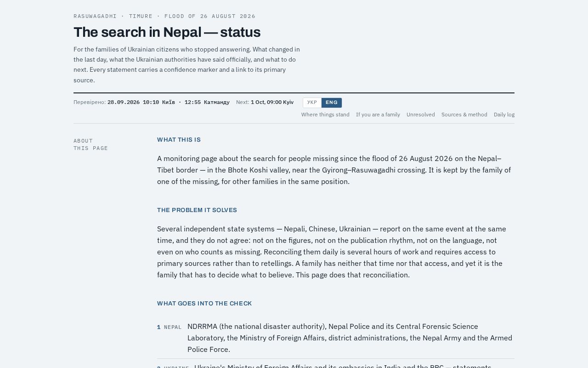Click THE PROBLEM IT SOLVES heading
The image size is (588, 368).
(197, 210)
